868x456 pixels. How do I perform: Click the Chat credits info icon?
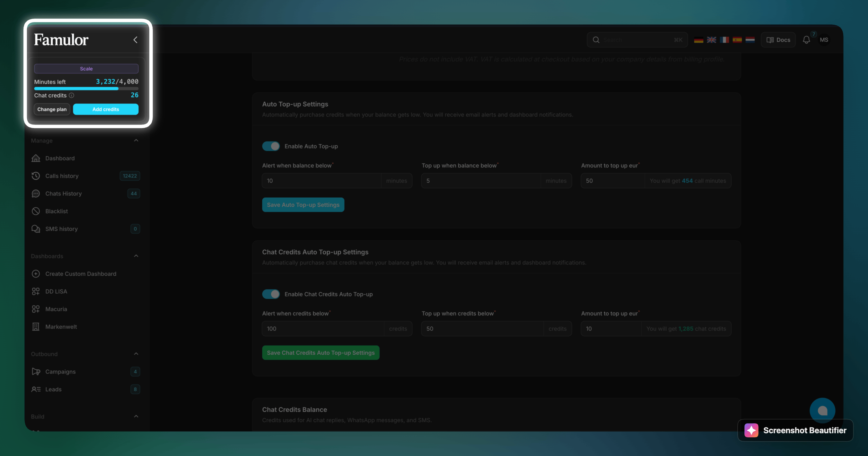tap(71, 95)
